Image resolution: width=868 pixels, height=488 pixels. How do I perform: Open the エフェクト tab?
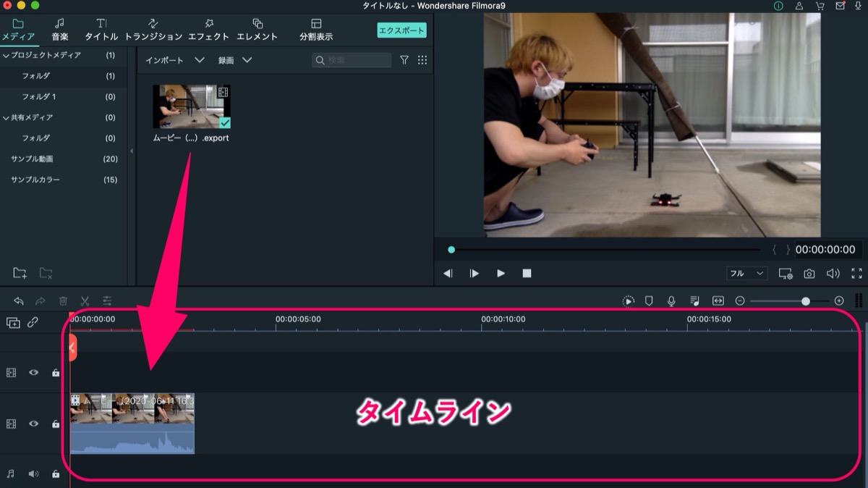click(x=208, y=30)
